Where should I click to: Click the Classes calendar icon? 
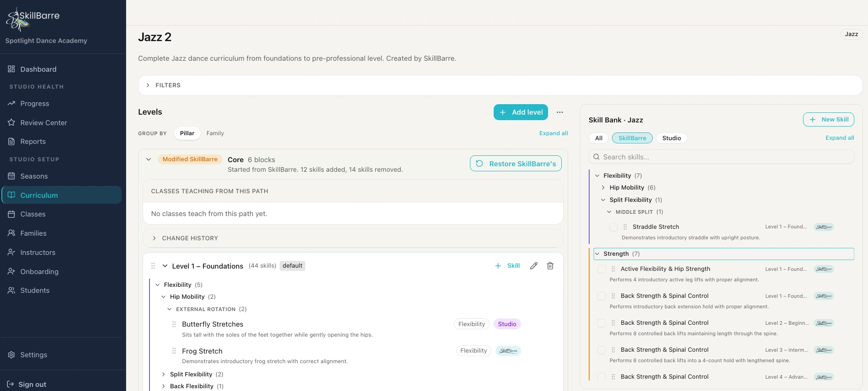pos(11,214)
